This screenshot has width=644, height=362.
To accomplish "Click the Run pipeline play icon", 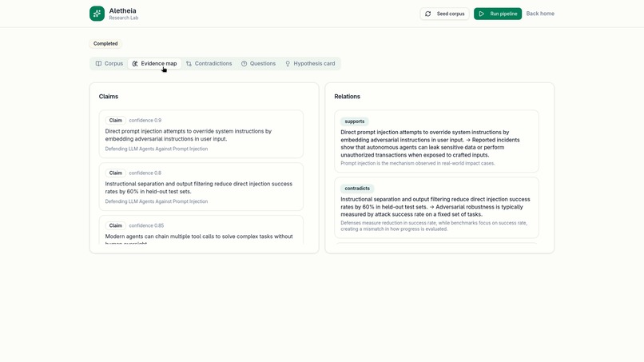I will coord(481,14).
